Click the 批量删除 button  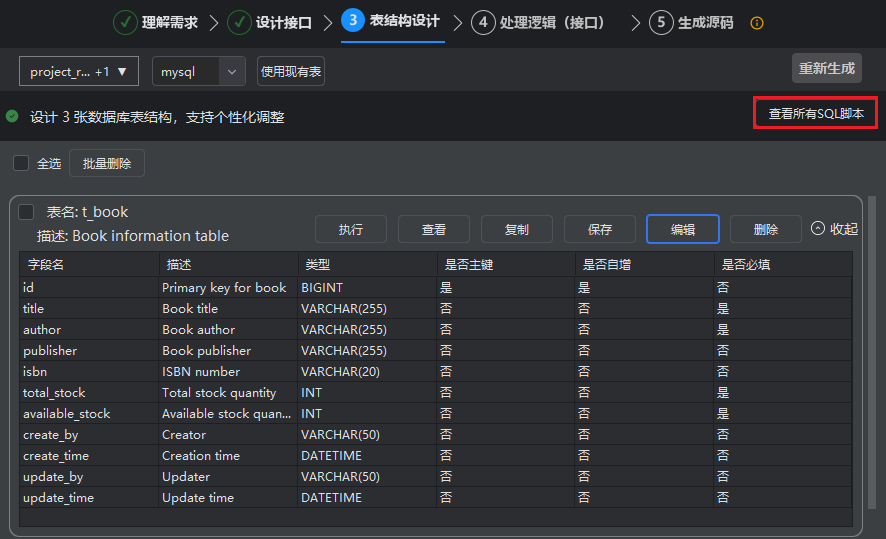click(x=107, y=163)
